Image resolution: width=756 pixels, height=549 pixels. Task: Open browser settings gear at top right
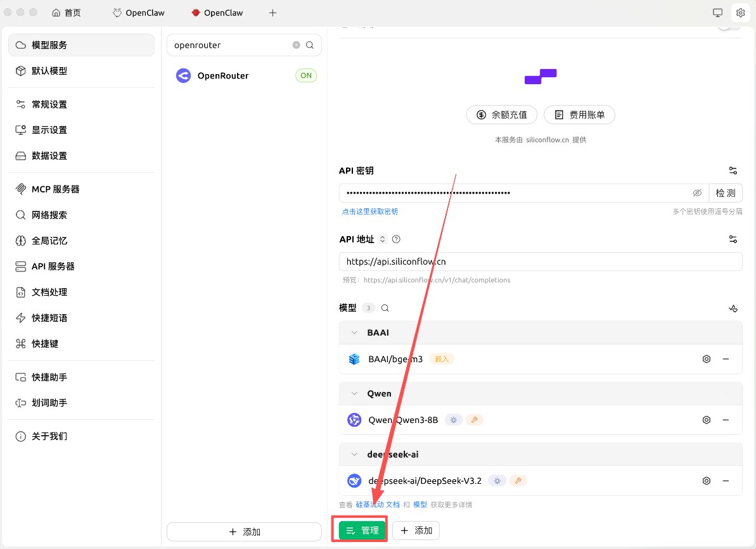(x=740, y=12)
